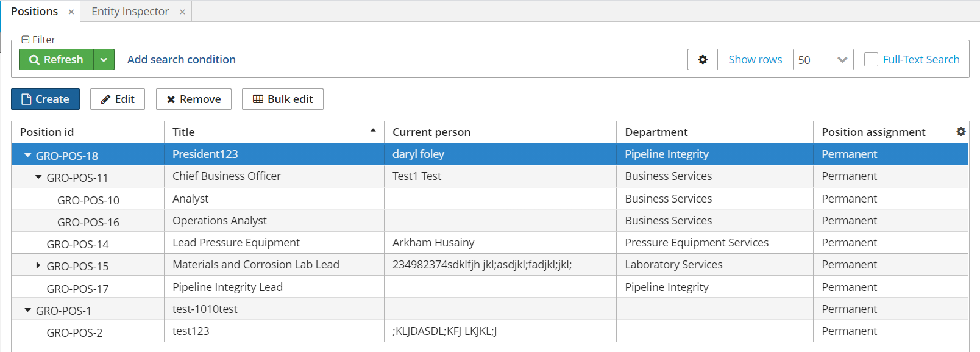Remove the selected position
This screenshot has width=980, height=352.
coord(194,99)
